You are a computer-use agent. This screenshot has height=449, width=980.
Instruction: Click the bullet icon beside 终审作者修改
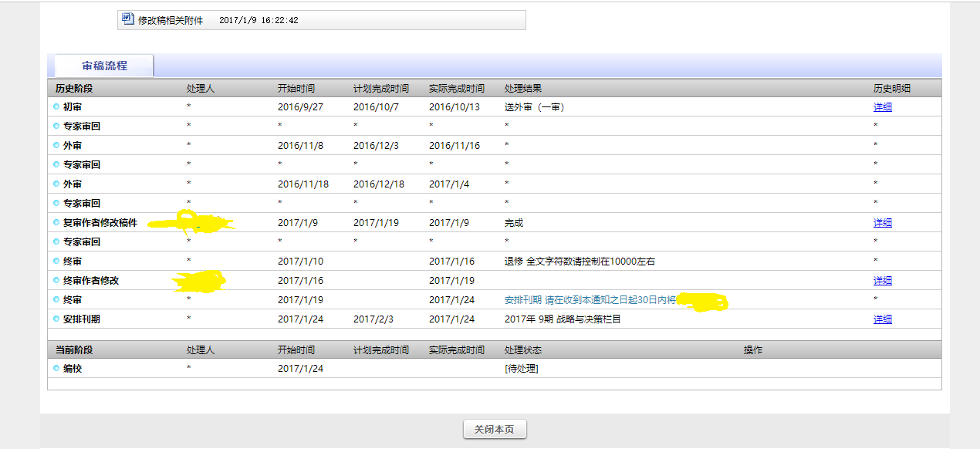click(x=56, y=281)
